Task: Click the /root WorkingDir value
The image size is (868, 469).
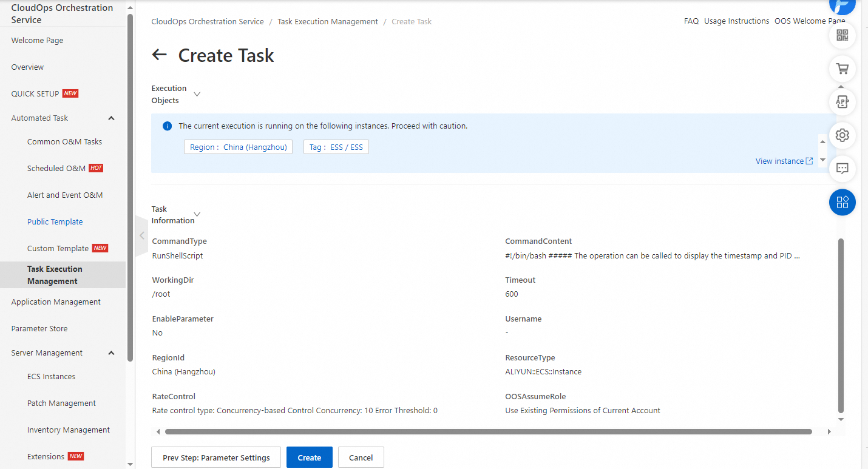Action: (x=161, y=294)
